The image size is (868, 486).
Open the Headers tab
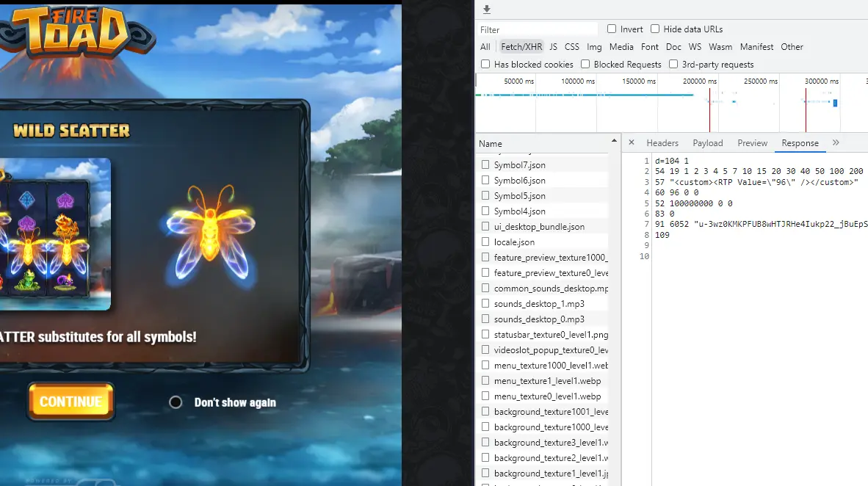pos(662,143)
